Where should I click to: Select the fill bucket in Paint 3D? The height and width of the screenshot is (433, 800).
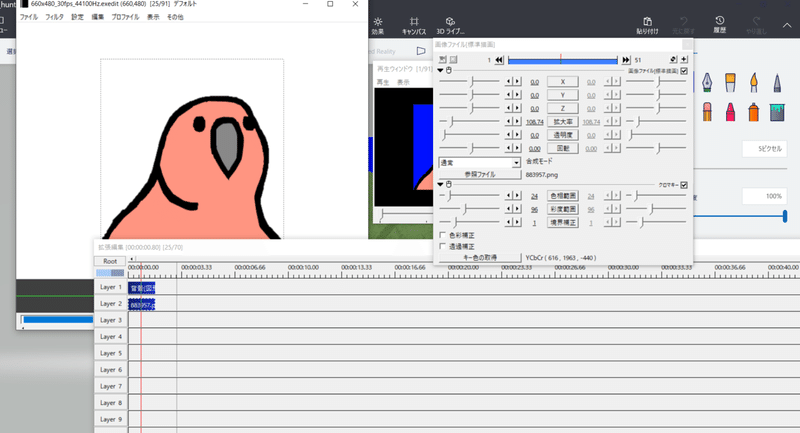777,112
